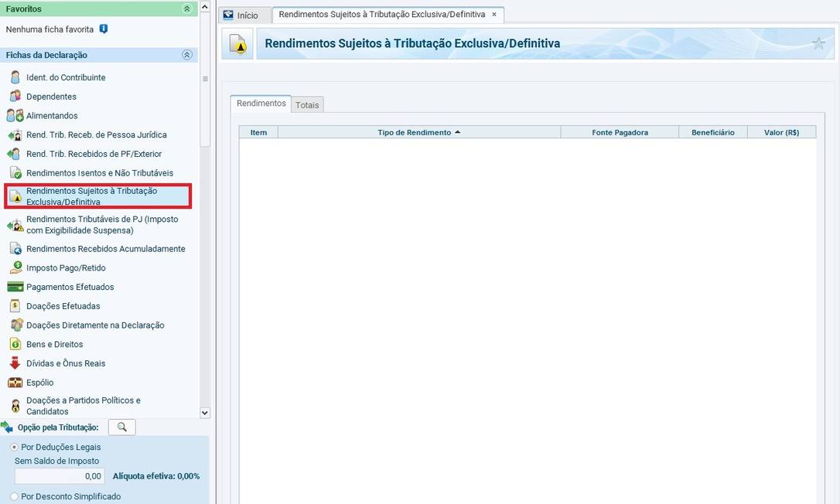The image size is (840, 504).
Task: Click the Bens e Direitos icon
Action: pyautogui.click(x=15, y=344)
